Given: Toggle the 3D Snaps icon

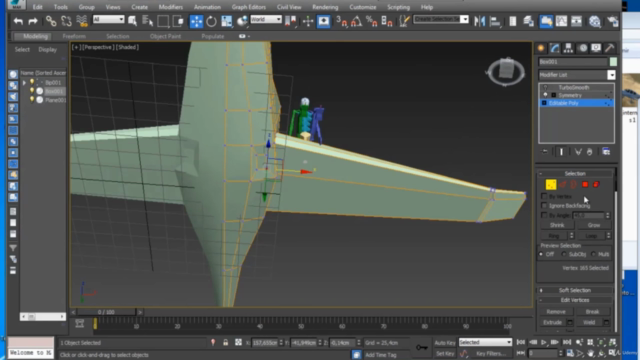Looking at the screenshot, I should (341, 21).
